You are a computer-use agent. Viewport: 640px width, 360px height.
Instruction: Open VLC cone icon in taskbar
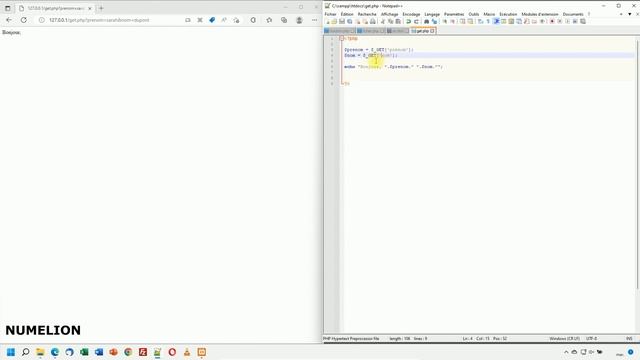click(187, 352)
